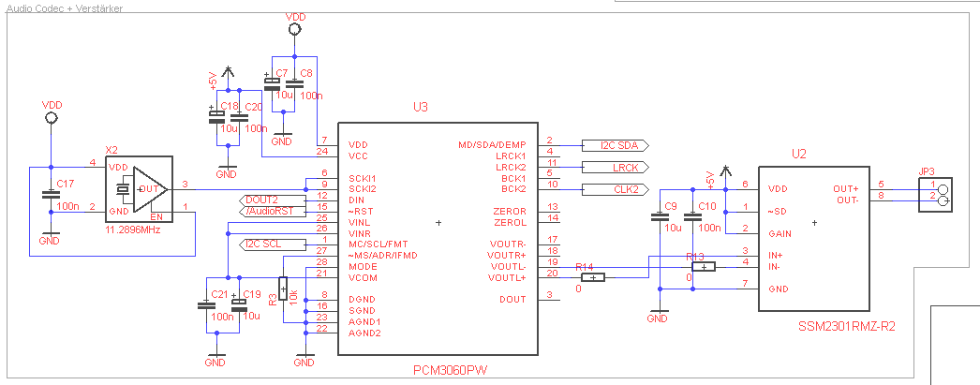Click the +5V arrow near U2
980x385 pixels.
coord(724,171)
